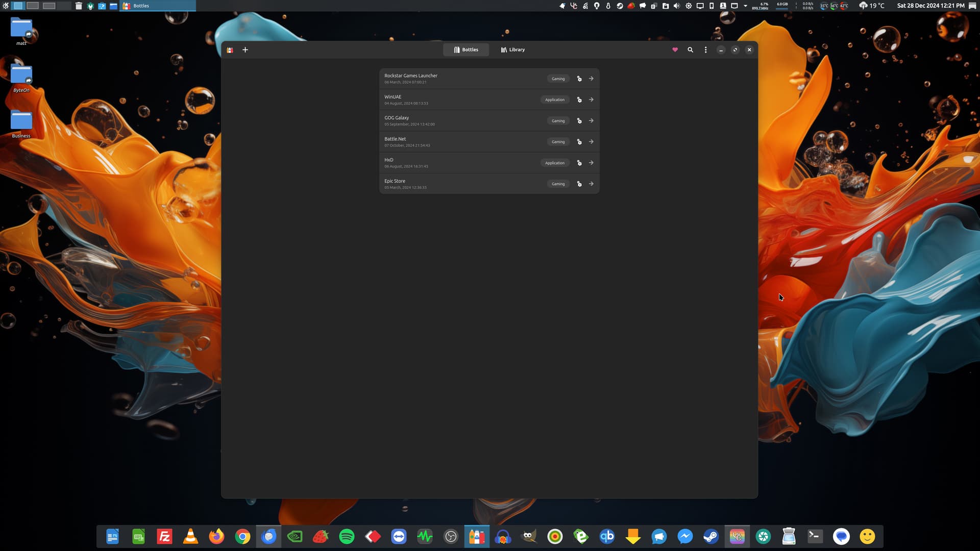The width and height of the screenshot is (980, 551).
Task: Click the run executable icon for GOG Galaxy
Action: coord(579,121)
